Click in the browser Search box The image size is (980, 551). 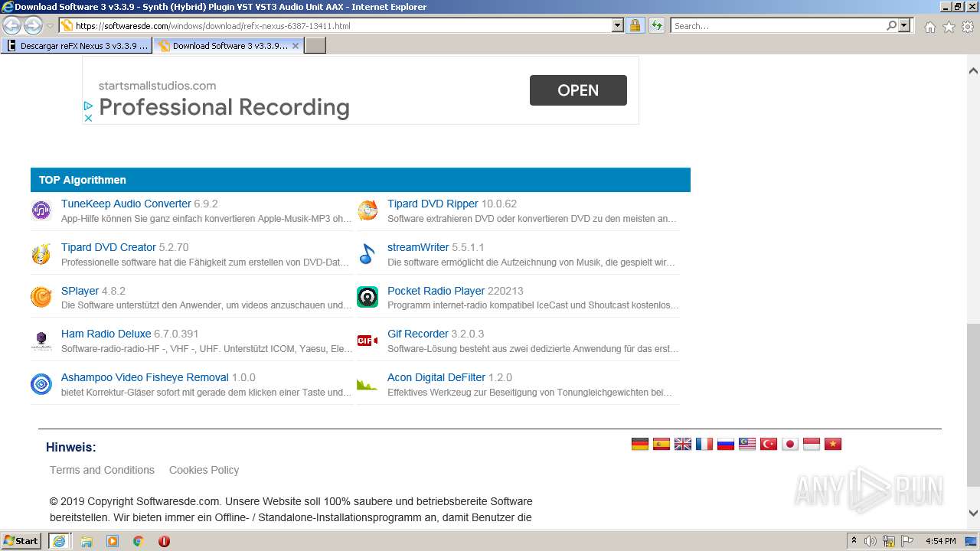tap(778, 26)
